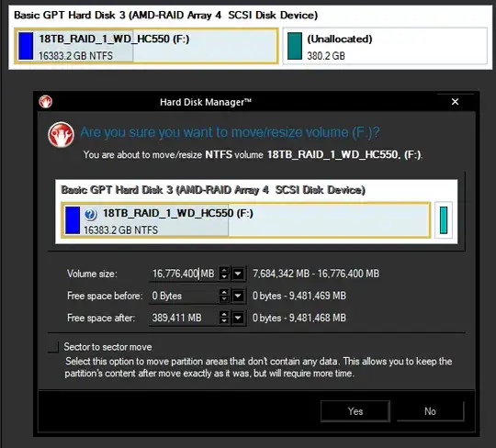496x448 pixels.
Task: Click the blue question mark on the F: volume
Action: [90, 214]
